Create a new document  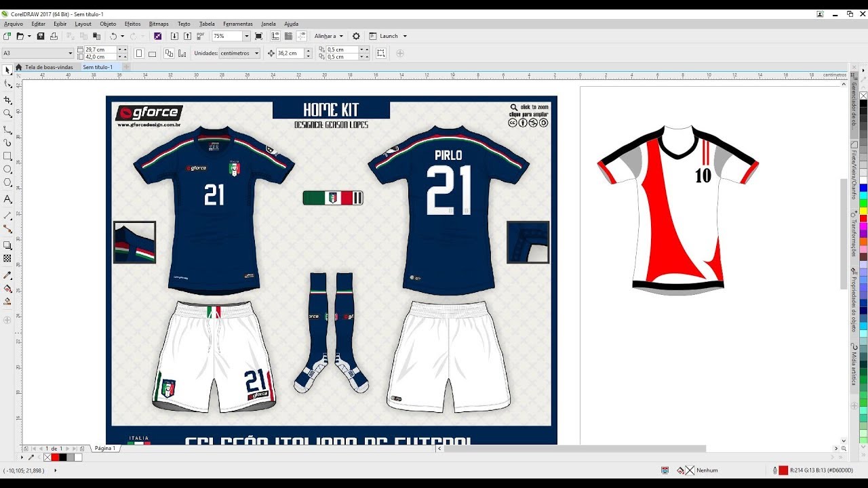pyautogui.click(x=7, y=36)
